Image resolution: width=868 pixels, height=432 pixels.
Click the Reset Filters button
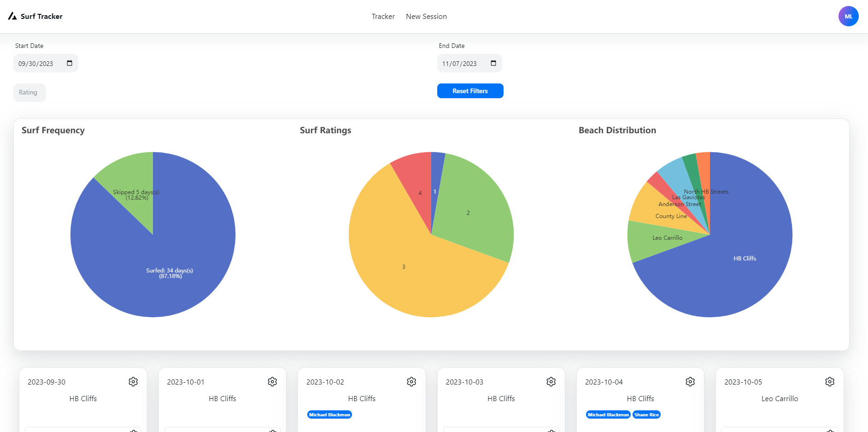(x=470, y=91)
